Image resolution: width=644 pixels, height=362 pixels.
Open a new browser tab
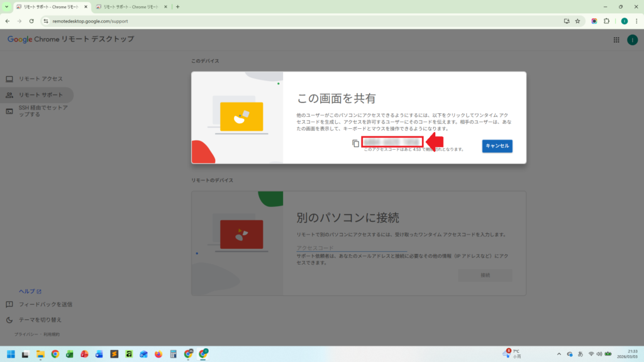177,7
